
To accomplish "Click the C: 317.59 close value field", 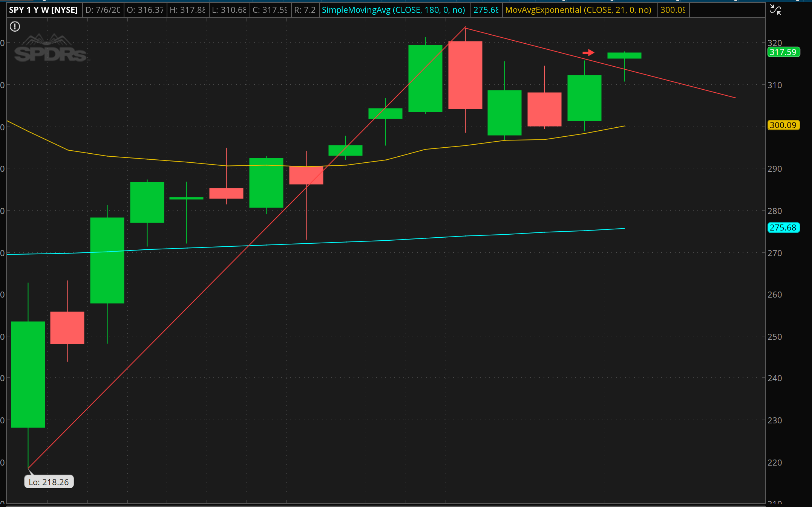I will 270,10.
